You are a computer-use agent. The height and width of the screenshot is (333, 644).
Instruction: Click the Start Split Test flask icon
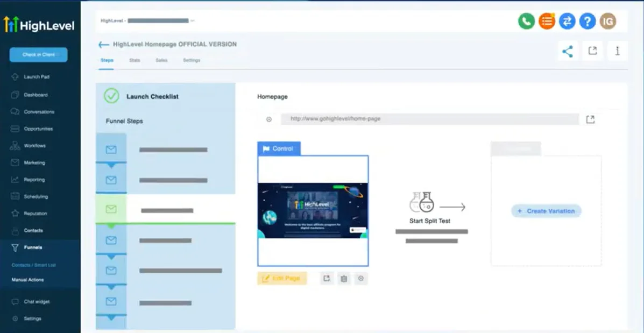[421, 202]
